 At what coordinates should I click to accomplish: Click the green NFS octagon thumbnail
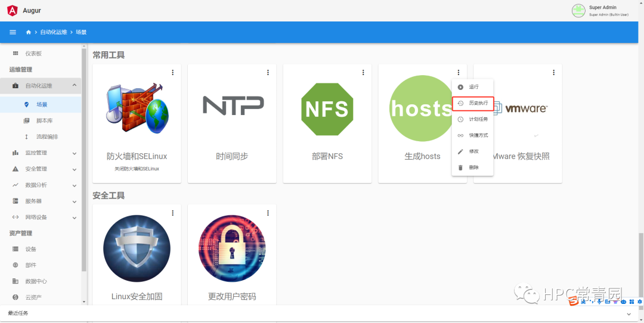coord(327,109)
